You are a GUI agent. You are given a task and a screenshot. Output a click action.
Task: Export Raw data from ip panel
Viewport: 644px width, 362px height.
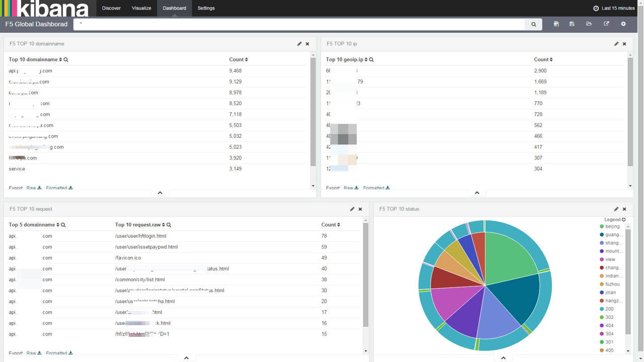tap(351, 188)
